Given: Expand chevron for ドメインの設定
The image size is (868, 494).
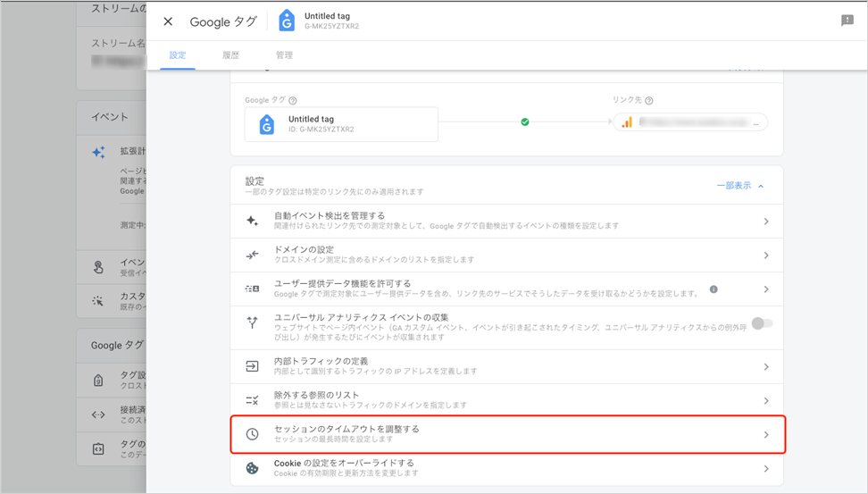Looking at the screenshot, I should click(766, 255).
